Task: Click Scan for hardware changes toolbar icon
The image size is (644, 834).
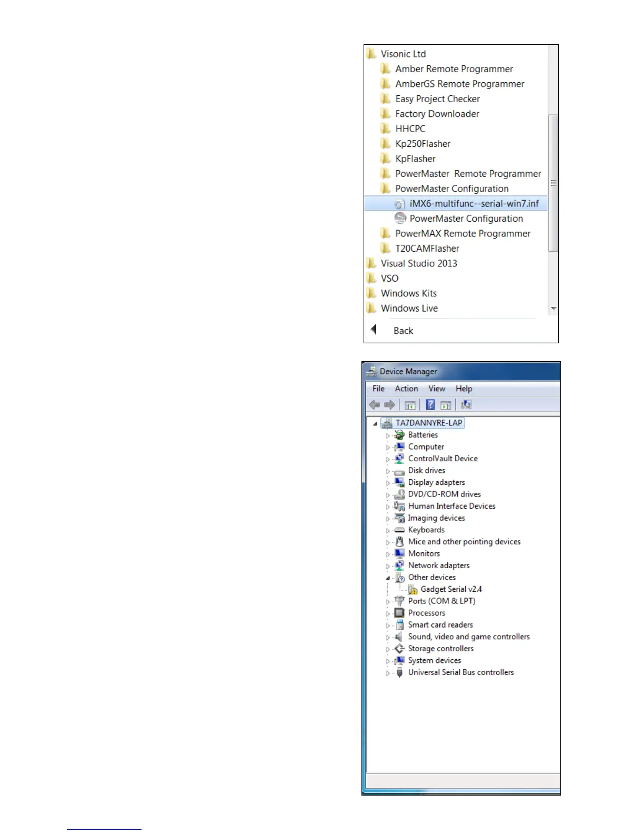Action: [x=466, y=405]
